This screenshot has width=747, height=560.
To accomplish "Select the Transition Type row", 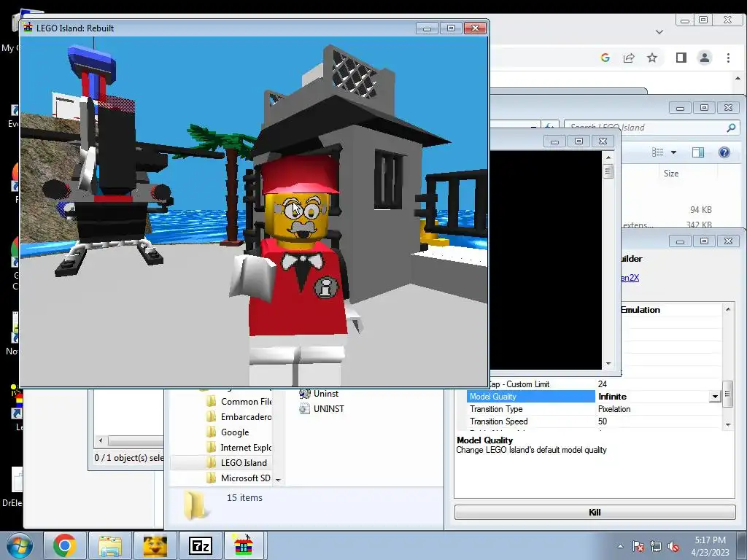I will (x=595, y=409).
